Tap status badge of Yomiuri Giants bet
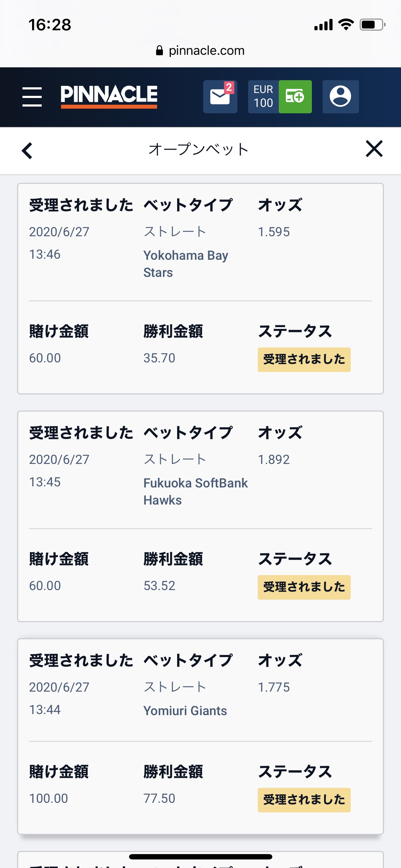This screenshot has width=401, height=868. (304, 800)
